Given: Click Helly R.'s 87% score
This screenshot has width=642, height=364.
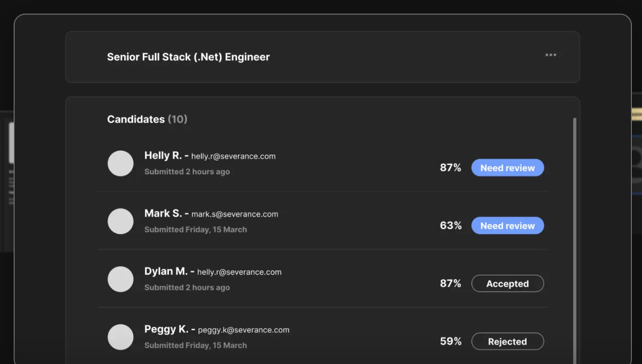Looking at the screenshot, I should (x=450, y=168).
